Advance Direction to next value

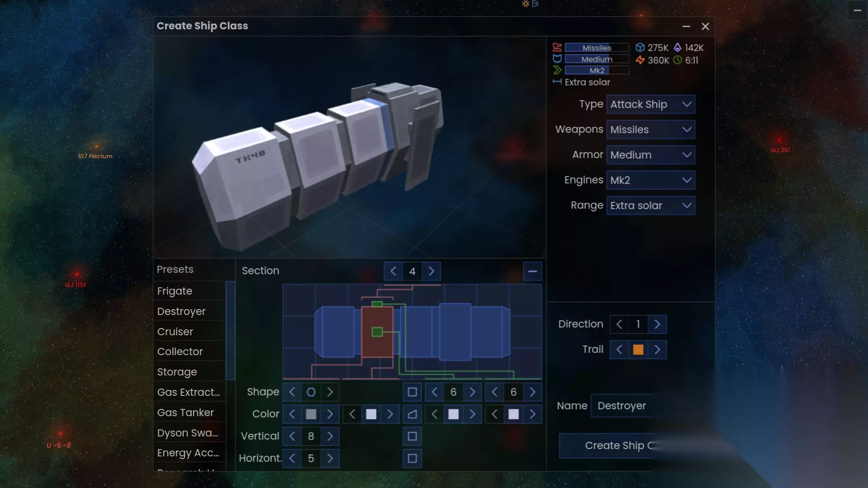pos(657,324)
